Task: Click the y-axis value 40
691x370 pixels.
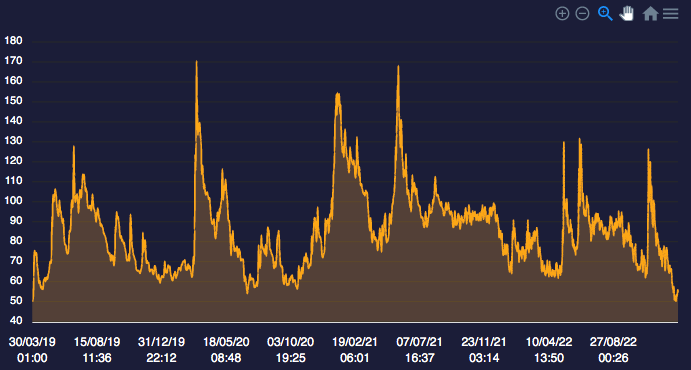Action: tap(16, 321)
